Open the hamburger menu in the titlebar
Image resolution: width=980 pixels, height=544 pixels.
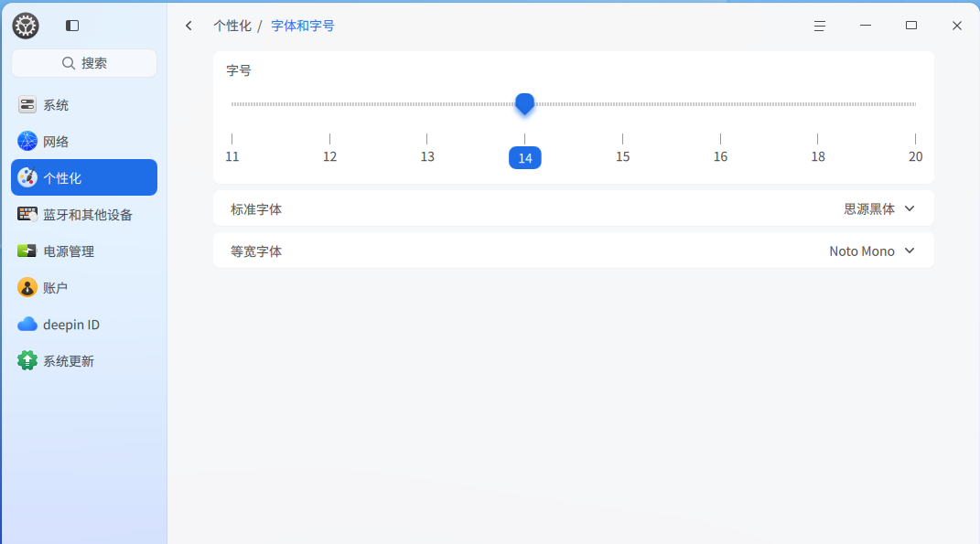(819, 26)
